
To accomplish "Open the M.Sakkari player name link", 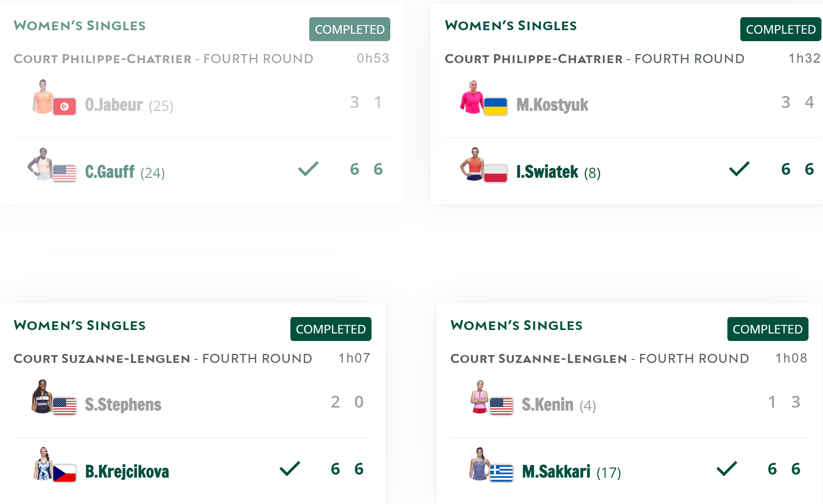I will pyautogui.click(x=556, y=472).
